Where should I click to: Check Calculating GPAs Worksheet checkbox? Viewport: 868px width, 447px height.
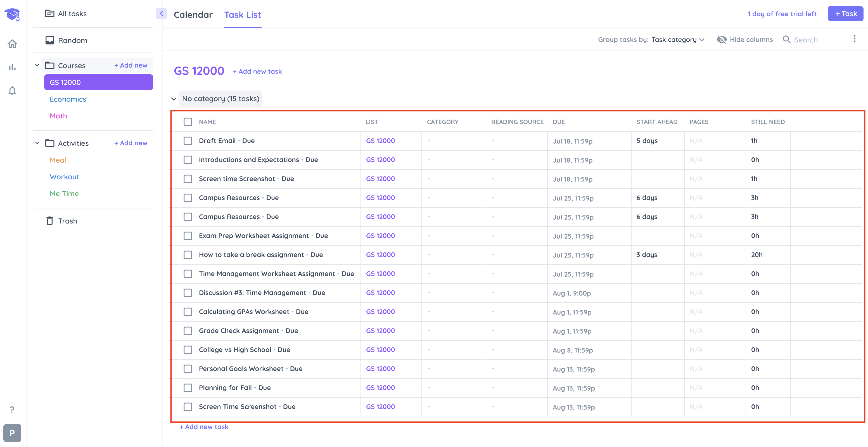click(188, 312)
